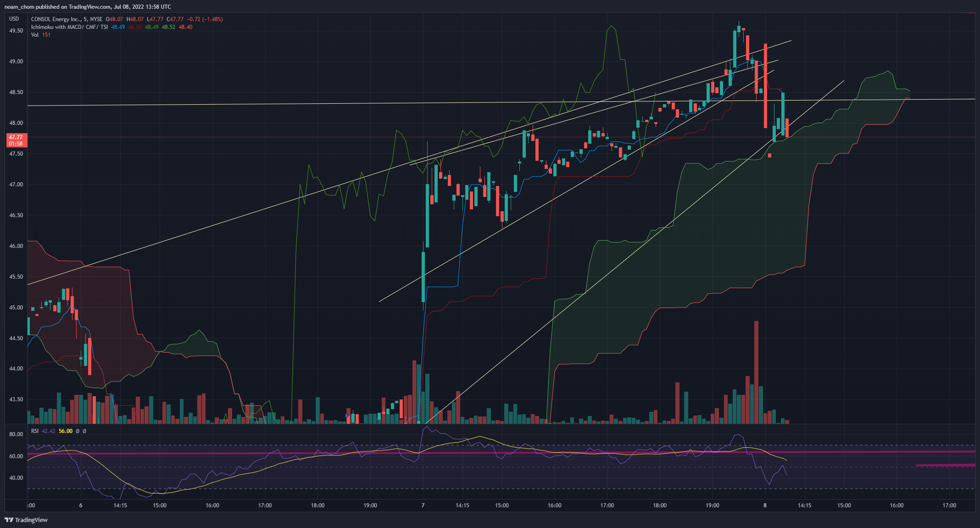Click the USD currency label
This screenshot has width=980, height=528.
tap(14, 19)
